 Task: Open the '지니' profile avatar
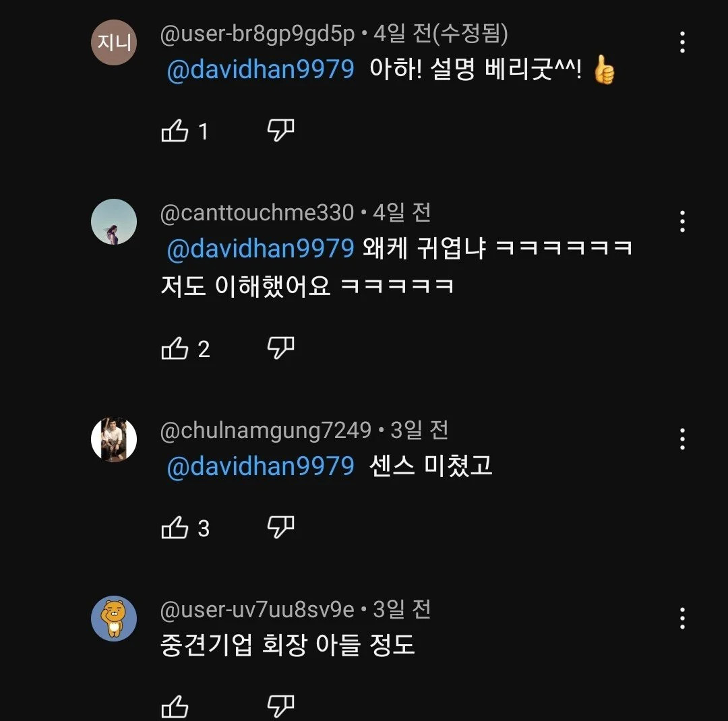[113, 42]
